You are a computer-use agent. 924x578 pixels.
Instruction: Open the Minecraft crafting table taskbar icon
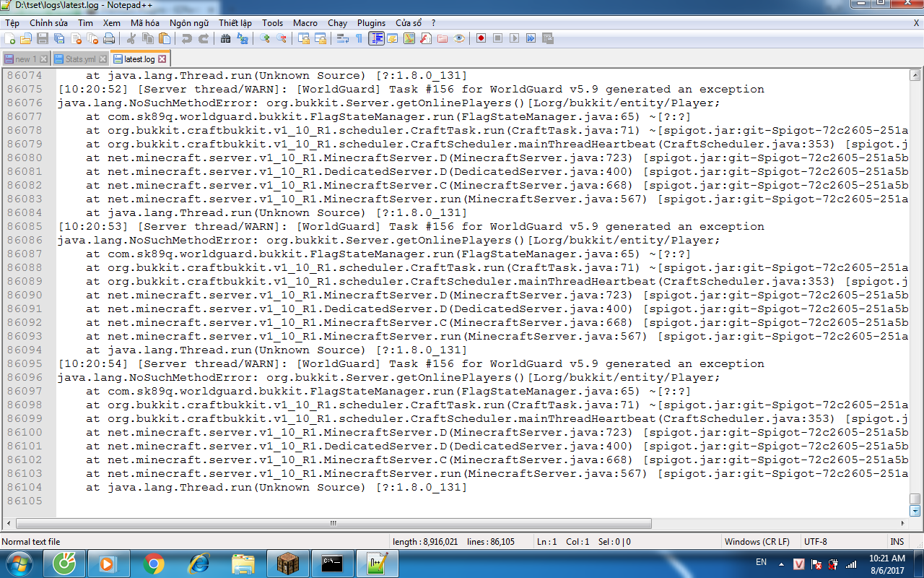(x=288, y=563)
